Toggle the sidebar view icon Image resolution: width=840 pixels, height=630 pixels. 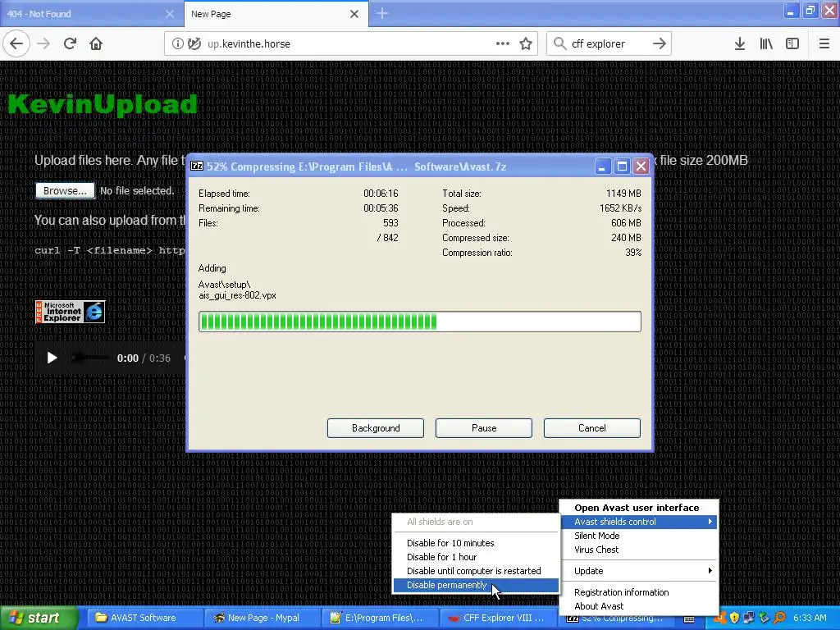(x=792, y=44)
